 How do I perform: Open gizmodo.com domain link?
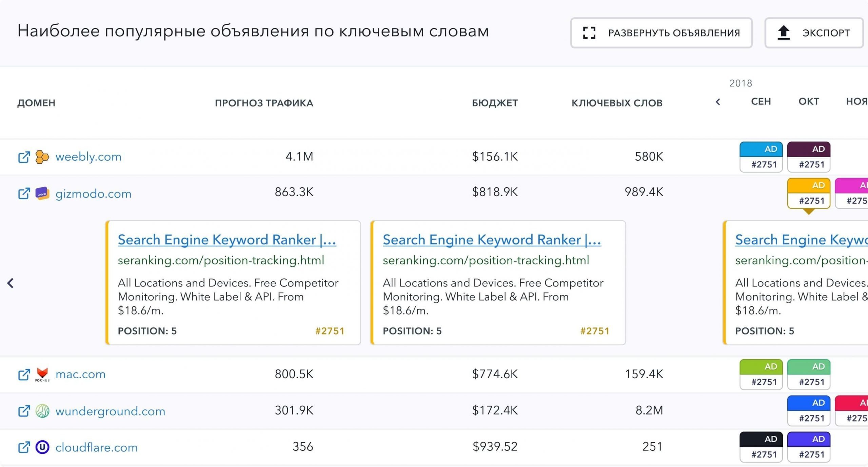click(x=93, y=194)
